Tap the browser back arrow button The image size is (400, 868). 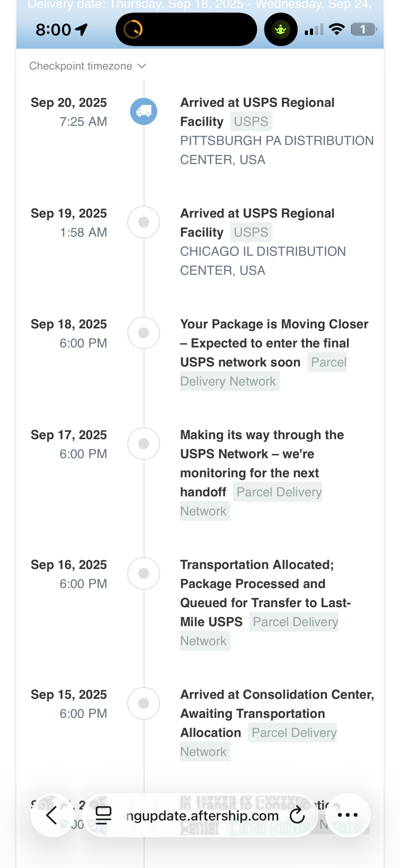point(52,815)
